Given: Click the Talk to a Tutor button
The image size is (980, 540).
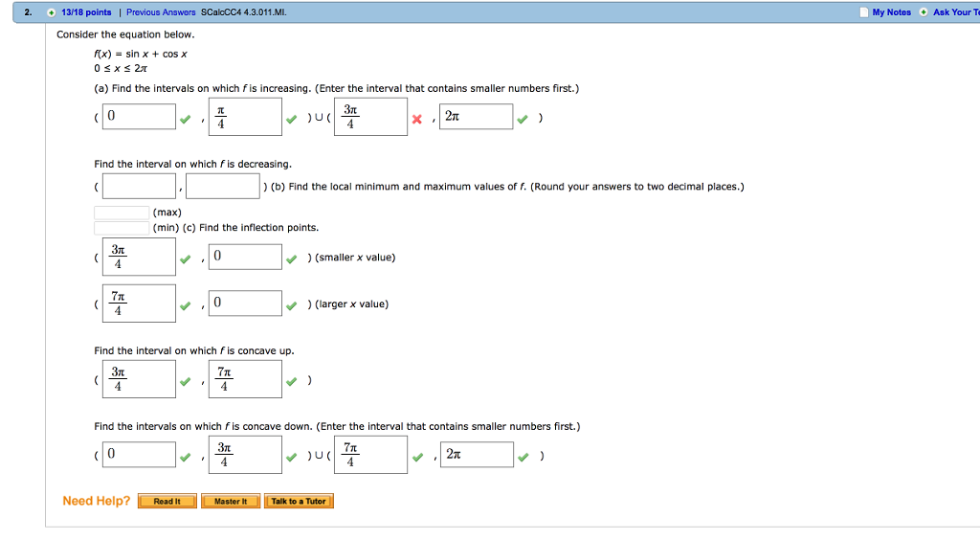Looking at the screenshot, I should [299, 502].
